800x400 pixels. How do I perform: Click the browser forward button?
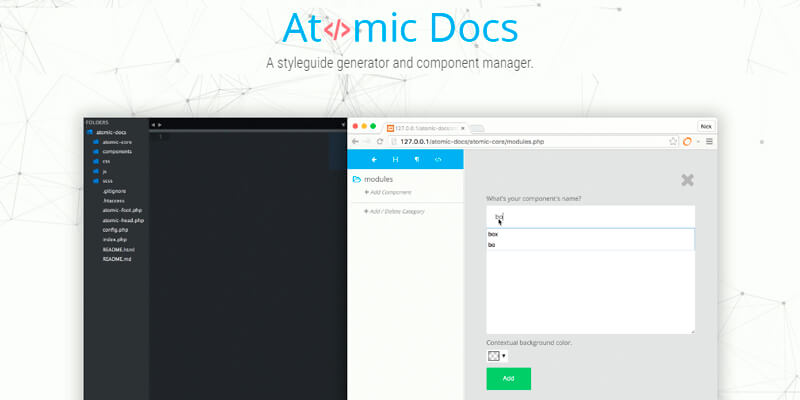367,141
